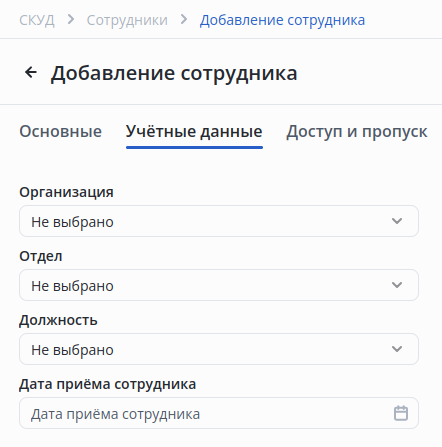Click the Дата приёма сотрудника field label
This screenshot has width=442, height=447.
107,384
